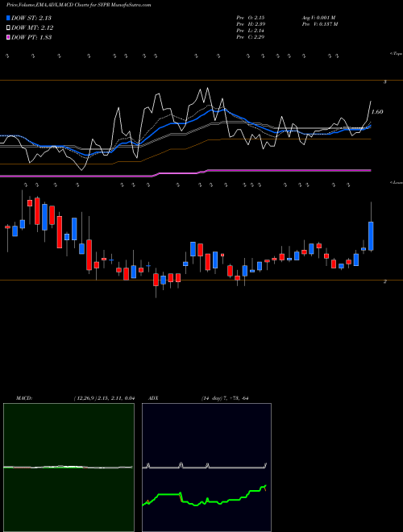
Task: Click the 'Pre C: 2.29' value
Action: [x=251, y=37]
